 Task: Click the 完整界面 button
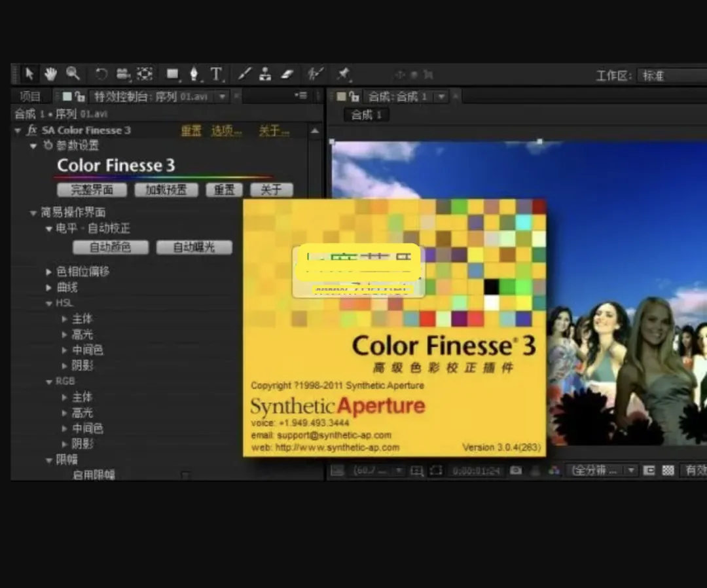[x=92, y=190]
